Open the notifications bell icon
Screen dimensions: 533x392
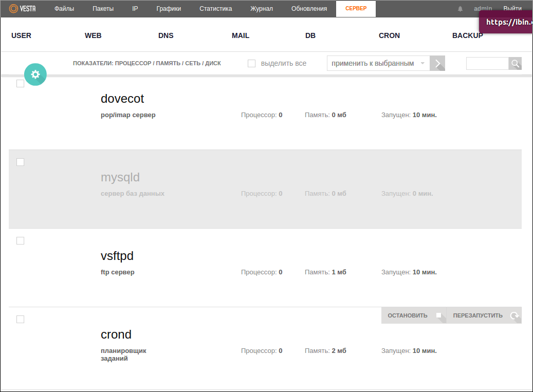click(x=460, y=9)
